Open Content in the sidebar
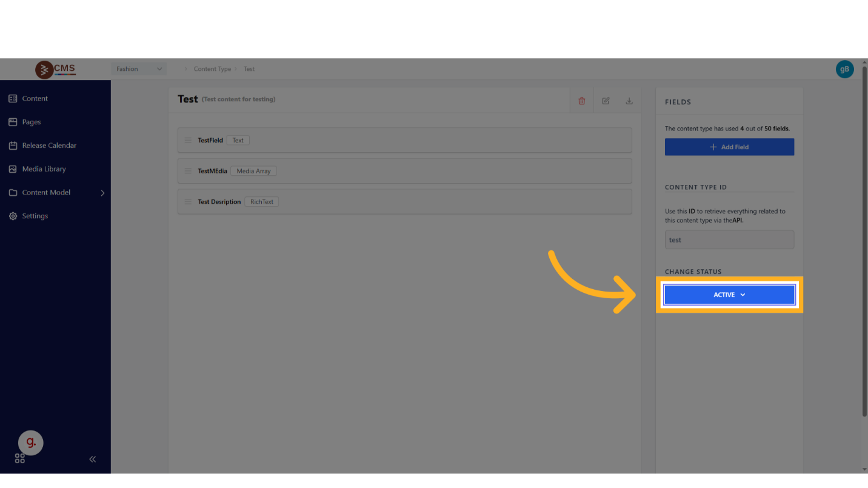Screen dimensions: 868x488 point(35,98)
